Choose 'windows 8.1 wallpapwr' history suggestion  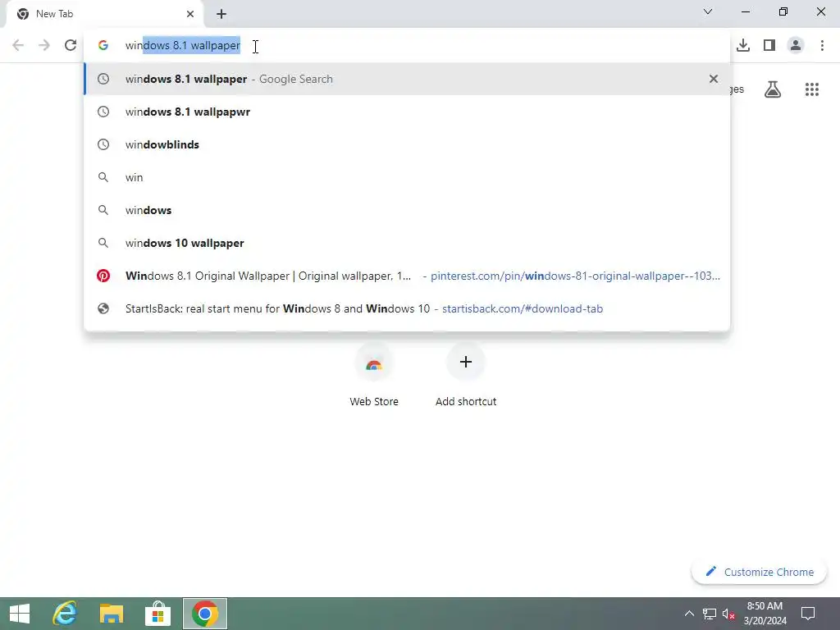pos(407,112)
